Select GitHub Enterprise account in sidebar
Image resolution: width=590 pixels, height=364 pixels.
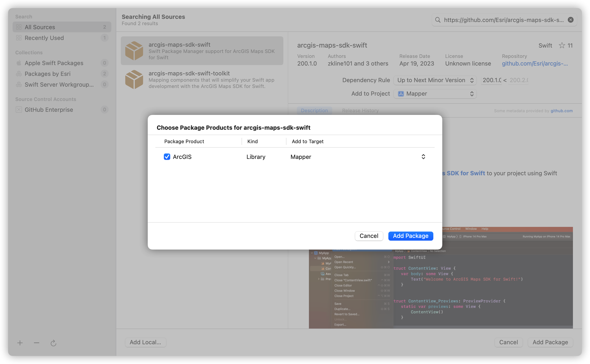click(49, 110)
